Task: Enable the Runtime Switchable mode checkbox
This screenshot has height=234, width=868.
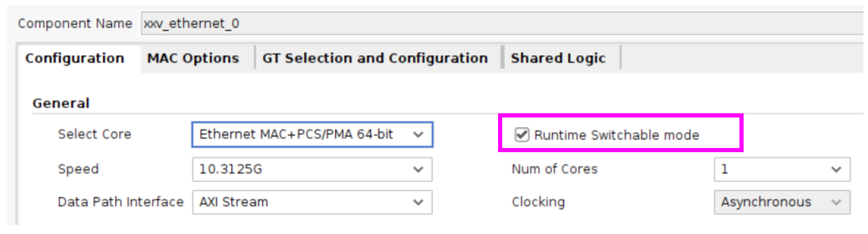Action: point(522,135)
